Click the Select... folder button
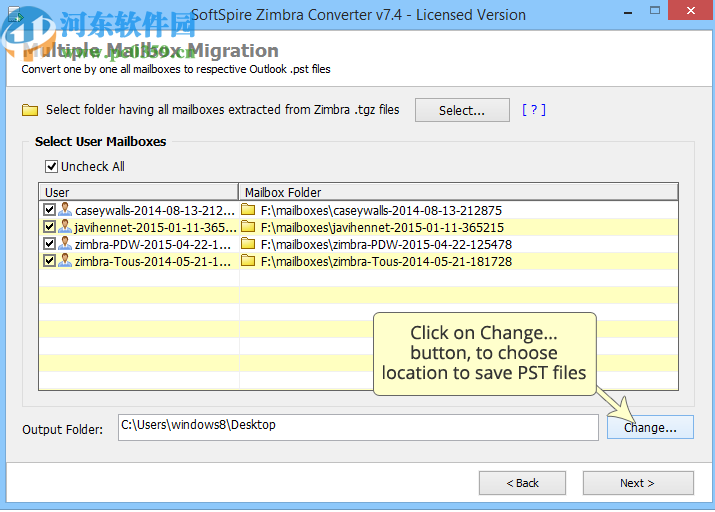The width and height of the screenshot is (715, 512). point(462,110)
